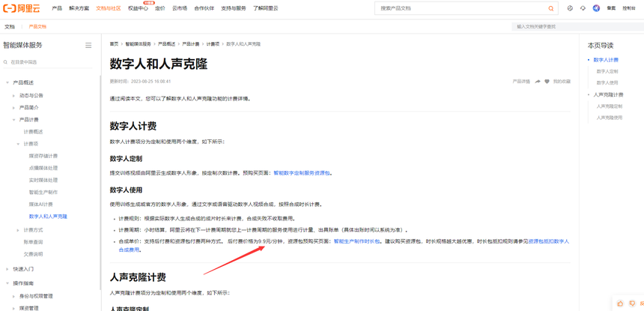The width and height of the screenshot is (644, 311).
Task: Open the 控制台 console link
Action: [x=629, y=8]
